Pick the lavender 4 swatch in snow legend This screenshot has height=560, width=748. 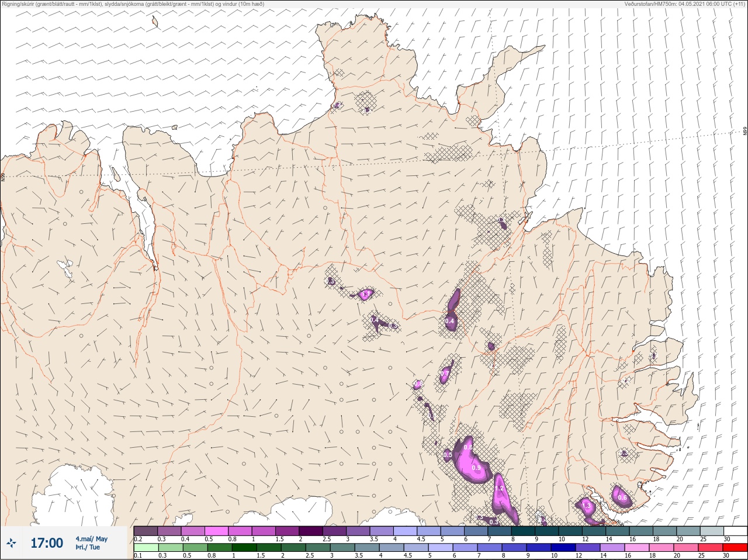(406, 531)
